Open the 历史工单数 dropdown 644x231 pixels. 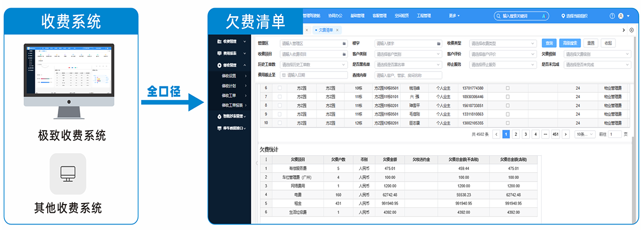(313, 64)
